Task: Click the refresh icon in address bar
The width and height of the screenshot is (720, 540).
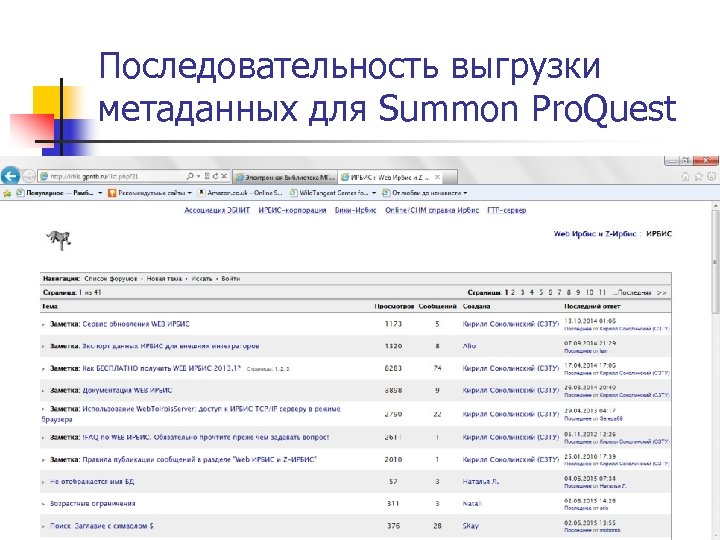Action: 215,176
